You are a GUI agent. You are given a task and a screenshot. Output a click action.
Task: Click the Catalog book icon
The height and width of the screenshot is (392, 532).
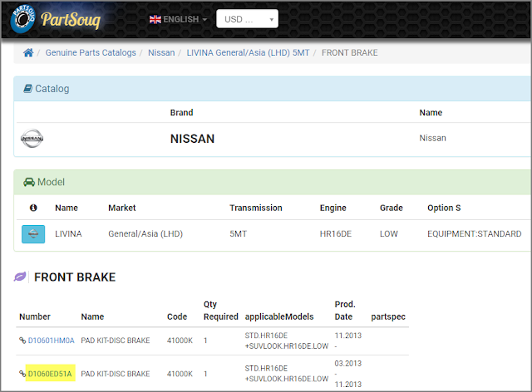pos(27,89)
